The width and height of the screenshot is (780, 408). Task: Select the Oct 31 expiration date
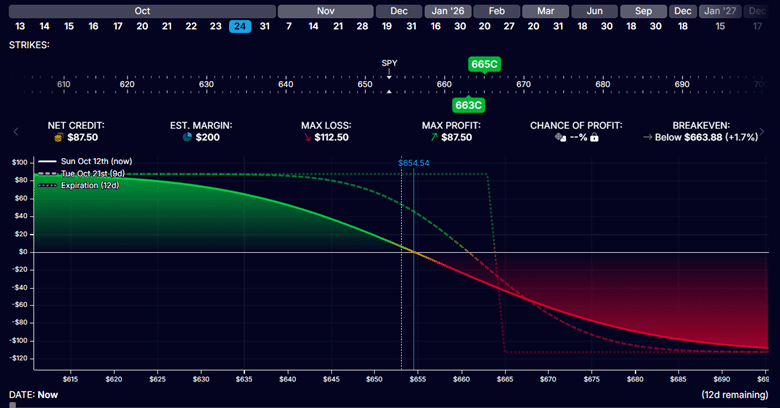click(x=265, y=26)
